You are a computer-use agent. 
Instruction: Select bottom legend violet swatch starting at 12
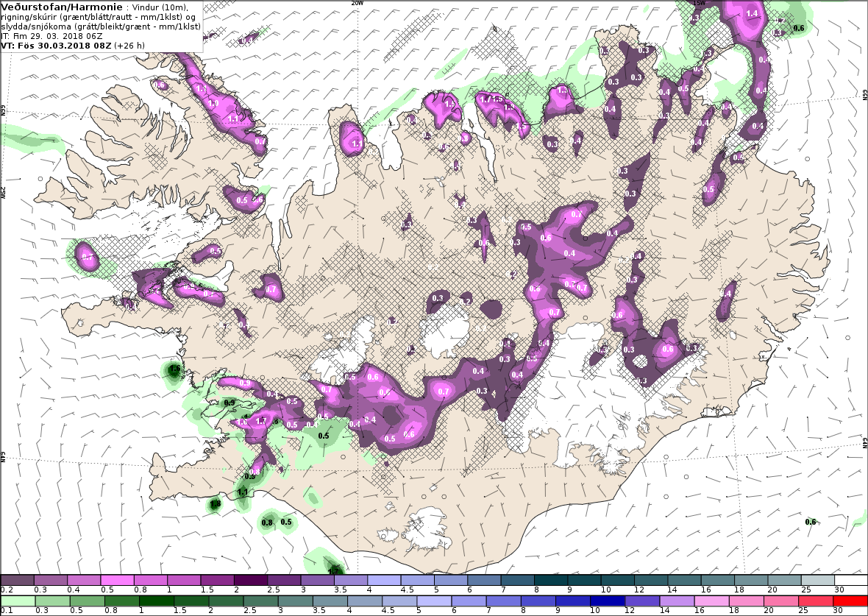642,601
